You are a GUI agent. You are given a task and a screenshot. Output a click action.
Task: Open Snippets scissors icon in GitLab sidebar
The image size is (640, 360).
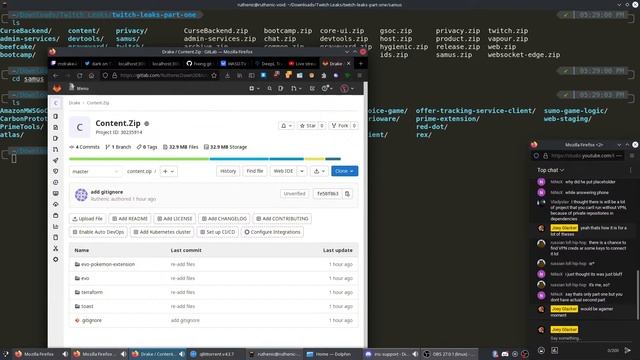[x=56, y=249]
